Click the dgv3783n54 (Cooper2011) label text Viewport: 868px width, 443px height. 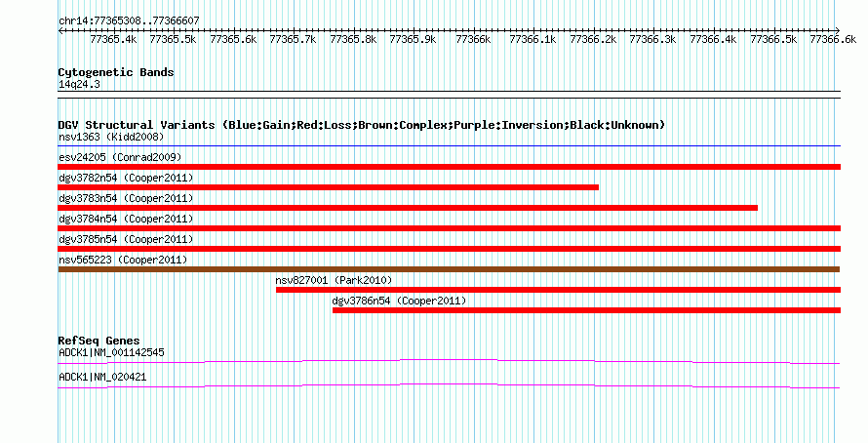click(126, 198)
